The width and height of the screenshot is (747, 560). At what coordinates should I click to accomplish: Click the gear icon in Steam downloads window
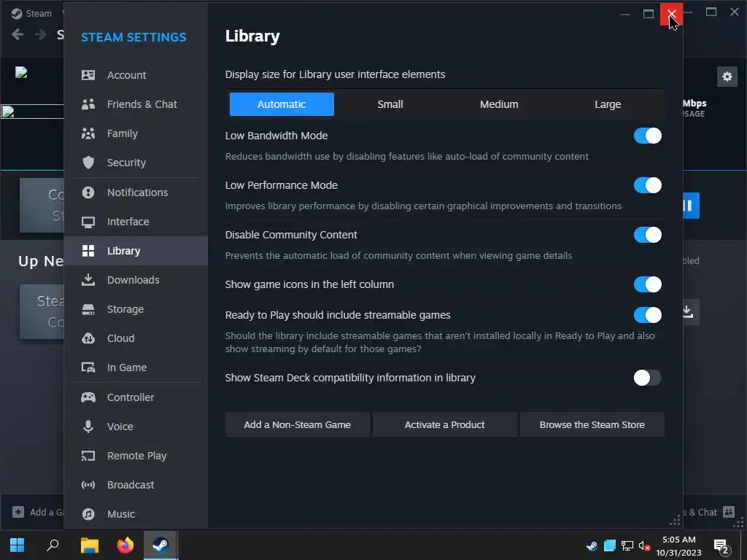727,77
